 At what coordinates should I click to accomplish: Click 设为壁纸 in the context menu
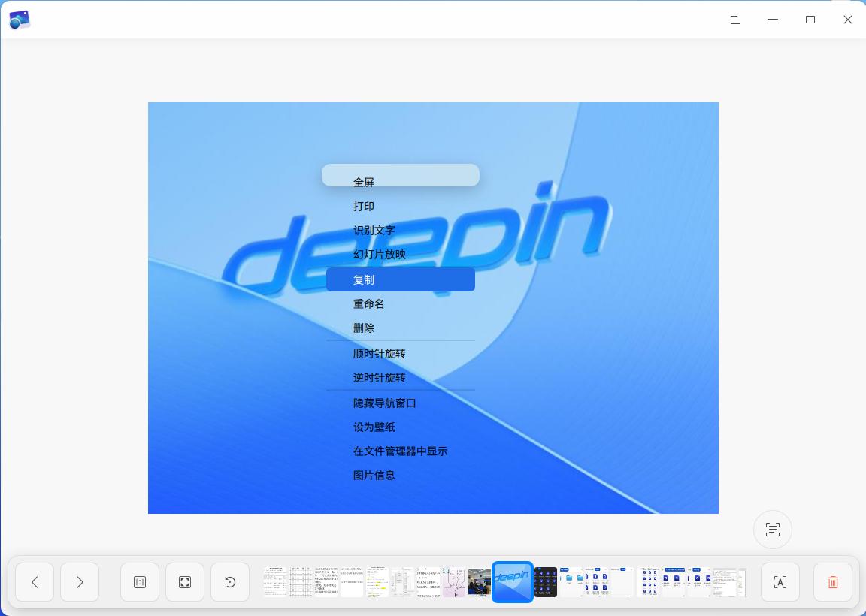(x=401, y=427)
